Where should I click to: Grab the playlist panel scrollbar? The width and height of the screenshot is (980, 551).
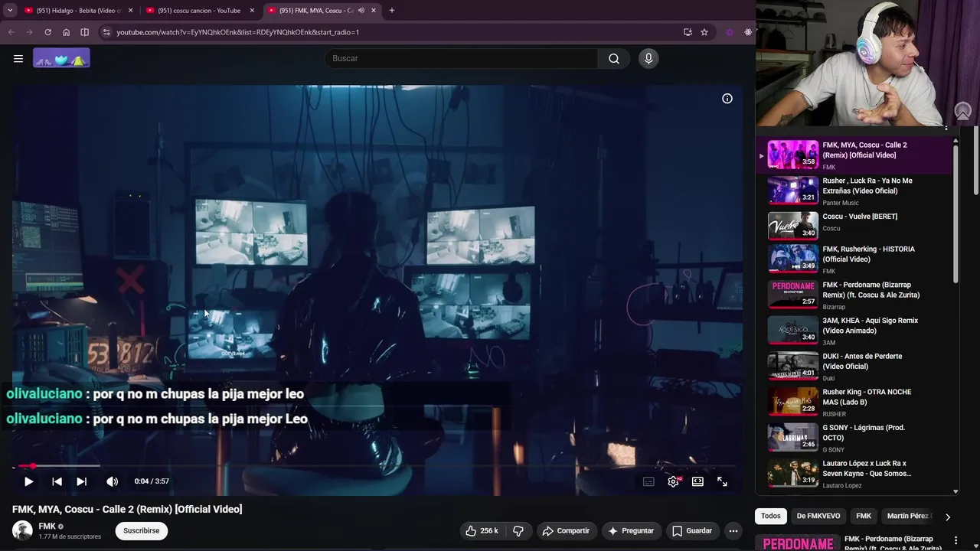tap(955, 214)
